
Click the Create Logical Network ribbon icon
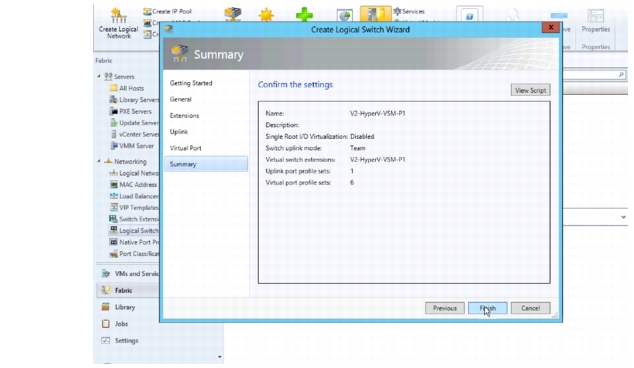(118, 23)
